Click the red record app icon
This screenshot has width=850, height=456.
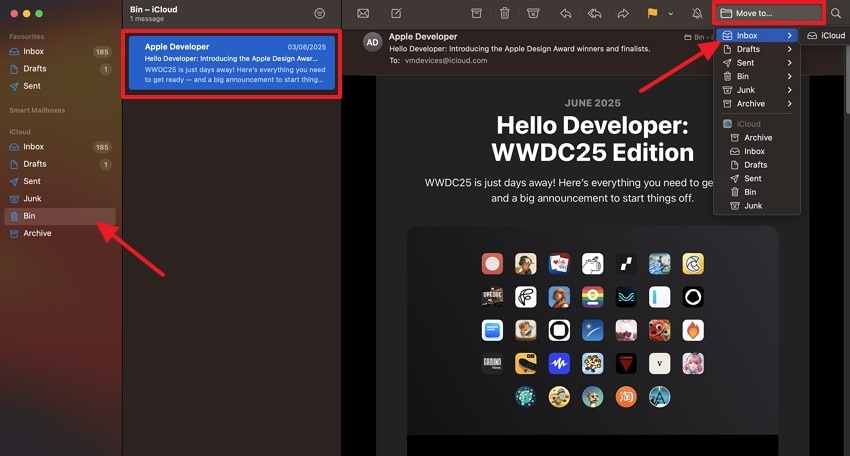coord(492,264)
